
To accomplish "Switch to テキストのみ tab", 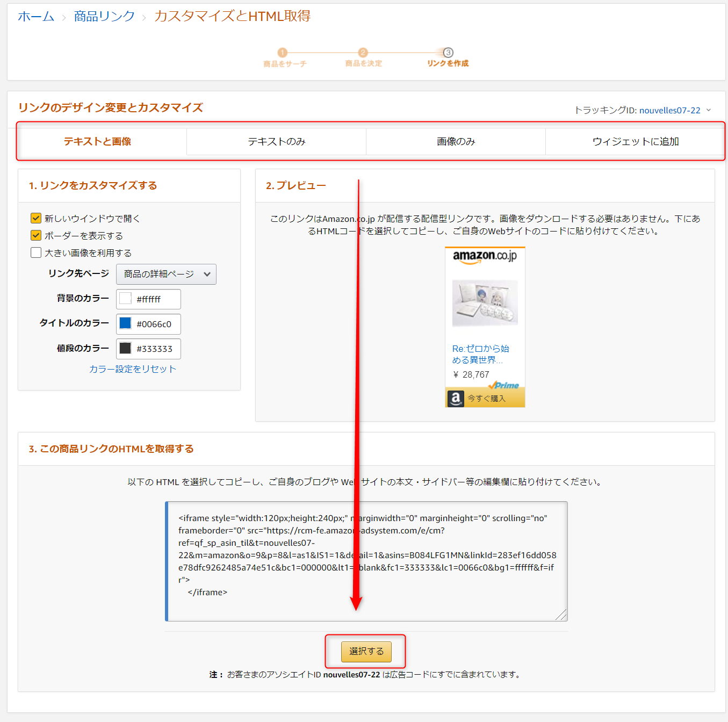I will point(276,142).
